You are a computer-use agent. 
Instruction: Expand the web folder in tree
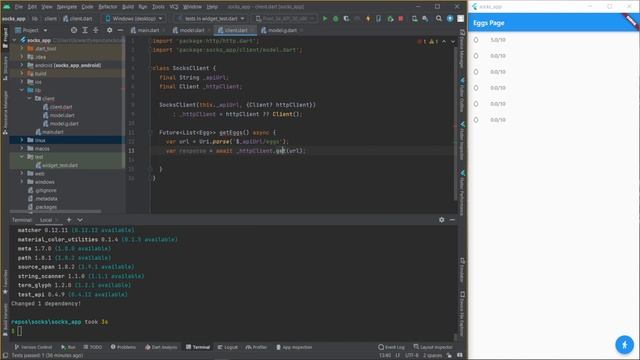click(x=22, y=173)
